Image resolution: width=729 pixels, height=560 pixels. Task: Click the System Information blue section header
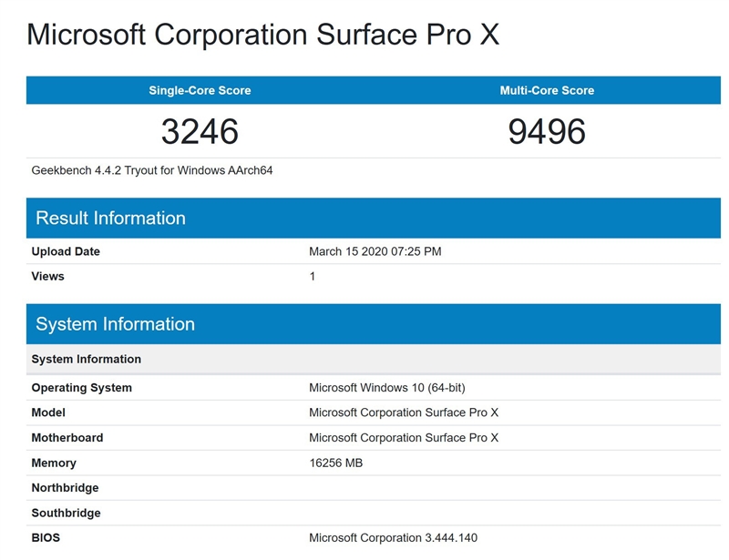115,324
